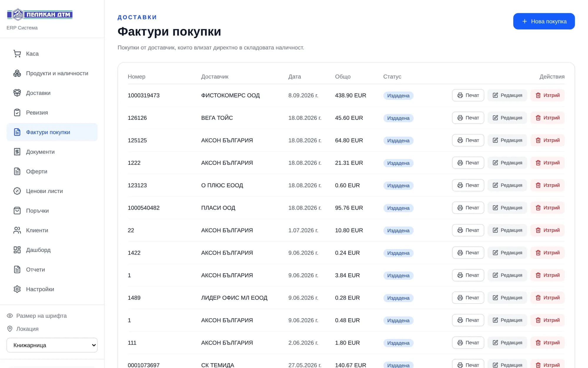Click edit pencil icon in invoice 125125 row
The height and width of the screenshot is (368, 588).
495,140
